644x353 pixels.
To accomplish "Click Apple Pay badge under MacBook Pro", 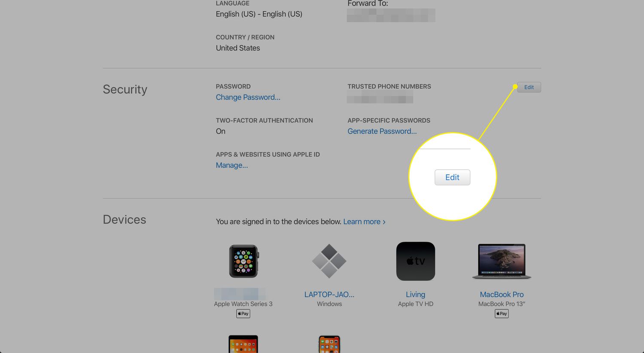I will point(501,313).
